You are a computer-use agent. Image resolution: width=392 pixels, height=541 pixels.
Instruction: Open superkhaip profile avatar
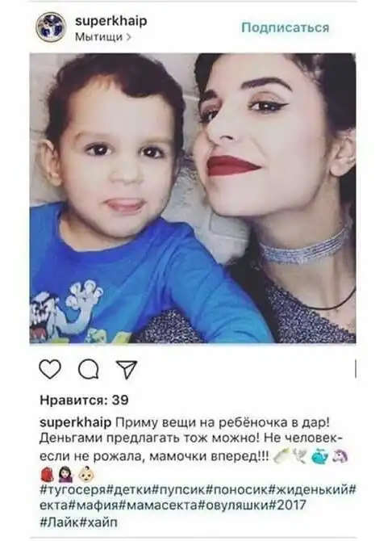pos(51,27)
